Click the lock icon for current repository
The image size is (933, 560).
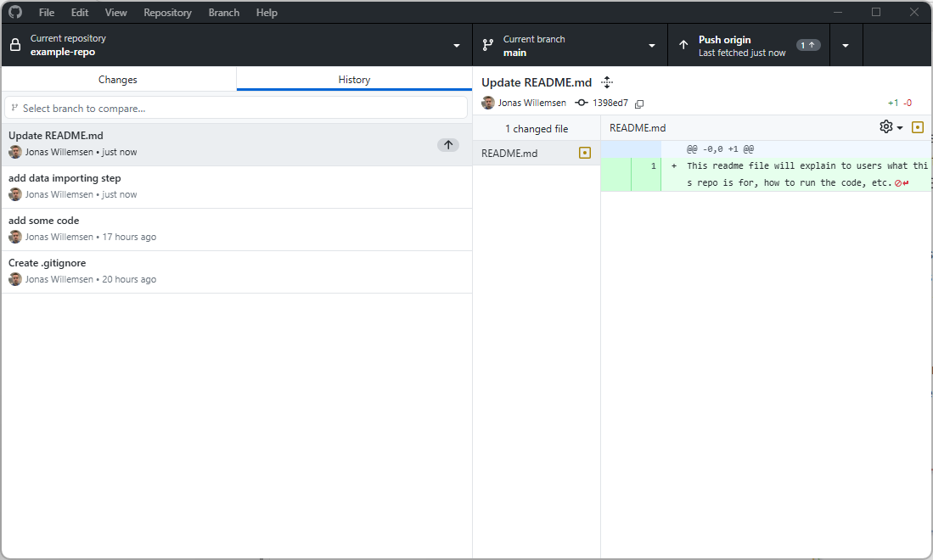point(15,46)
